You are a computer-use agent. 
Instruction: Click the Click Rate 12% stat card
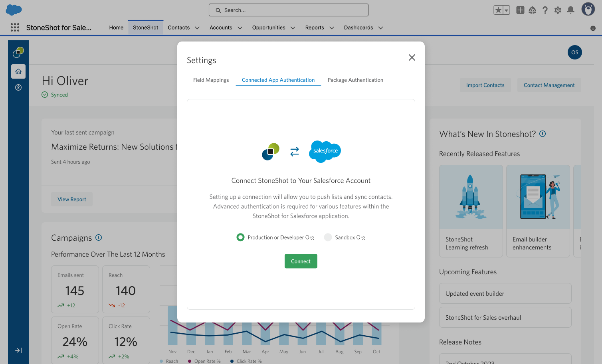click(x=126, y=340)
